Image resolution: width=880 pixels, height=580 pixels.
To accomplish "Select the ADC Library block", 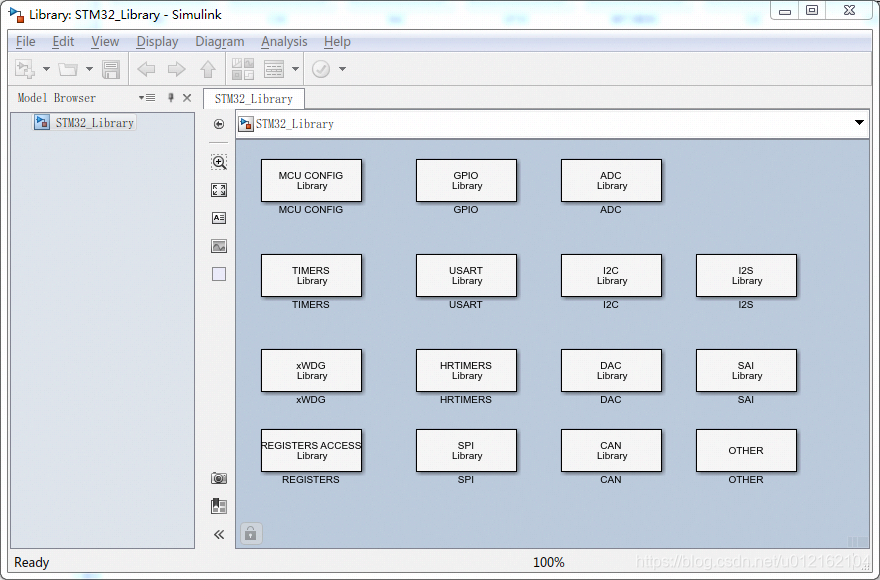I will (x=611, y=180).
